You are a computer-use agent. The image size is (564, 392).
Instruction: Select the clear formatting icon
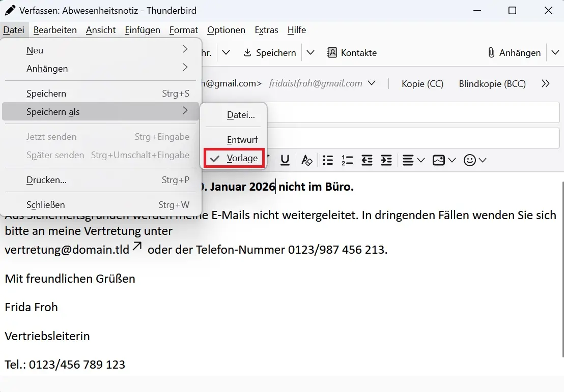click(307, 160)
